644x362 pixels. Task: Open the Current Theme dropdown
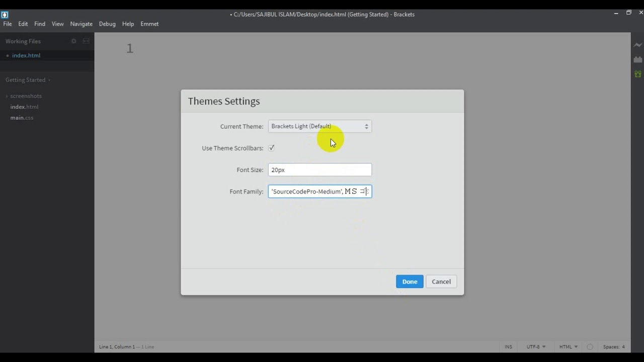click(x=320, y=126)
